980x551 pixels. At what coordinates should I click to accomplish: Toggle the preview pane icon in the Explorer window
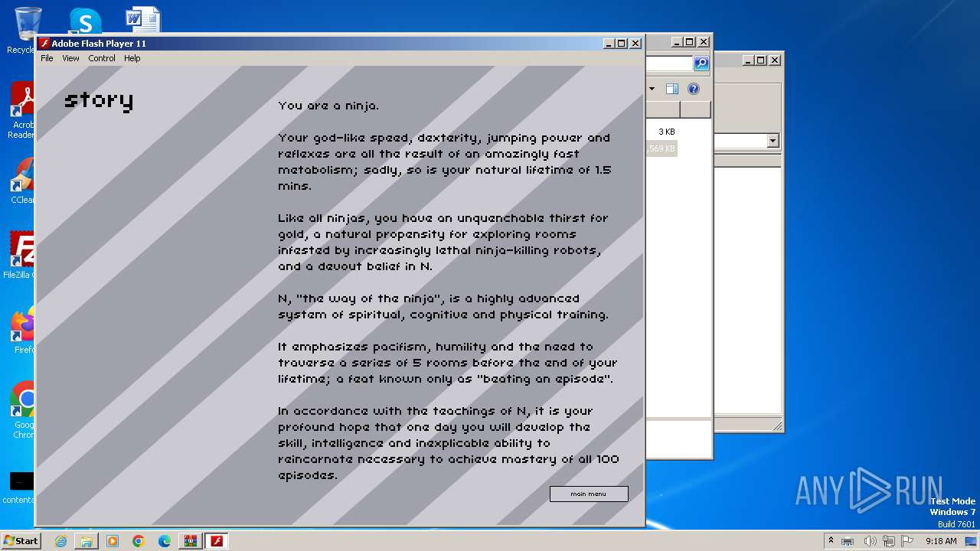[671, 89]
